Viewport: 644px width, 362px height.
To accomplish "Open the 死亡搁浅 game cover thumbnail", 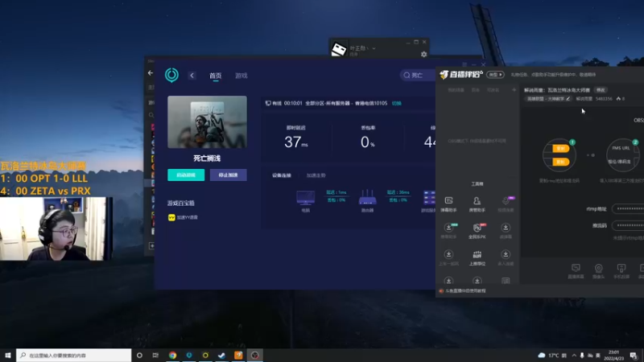I will click(207, 122).
